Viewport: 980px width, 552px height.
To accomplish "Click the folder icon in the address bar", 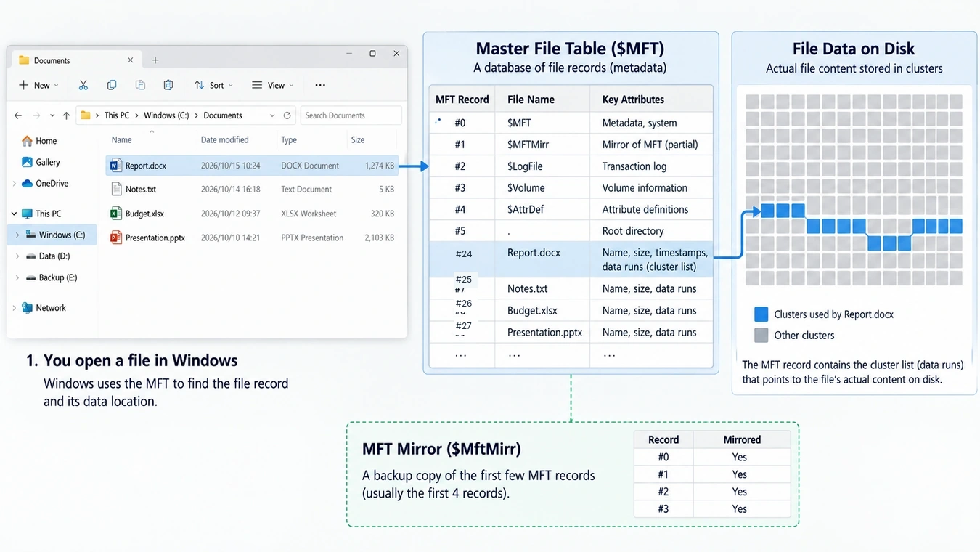I will tap(86, 115).
